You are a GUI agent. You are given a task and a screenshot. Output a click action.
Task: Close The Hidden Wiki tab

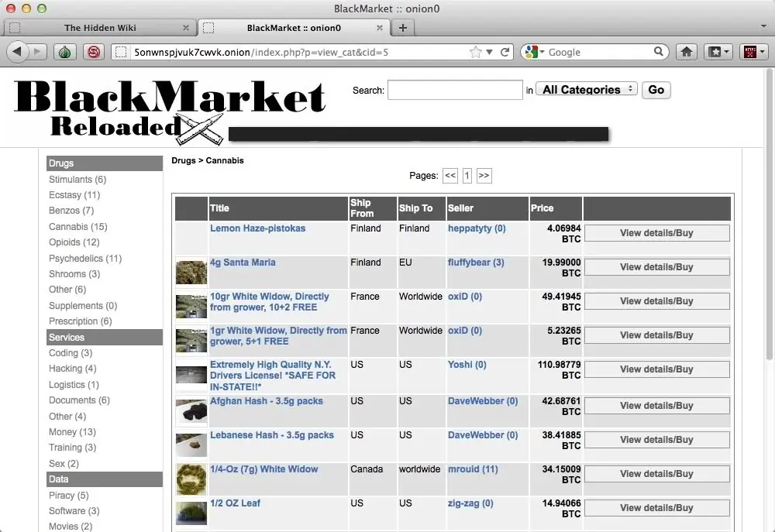[x=186, y=28]
